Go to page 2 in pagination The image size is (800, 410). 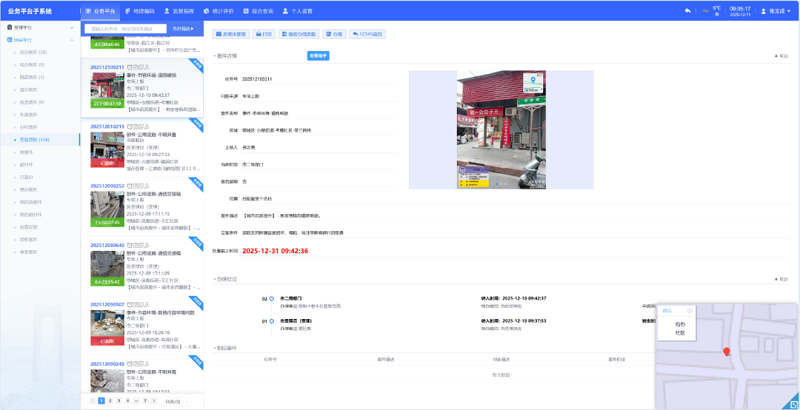click(108, 400)
